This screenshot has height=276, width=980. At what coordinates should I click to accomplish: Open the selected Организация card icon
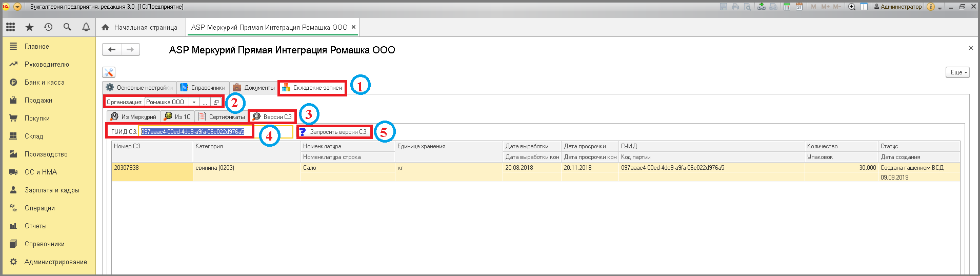click(x=216, y=102)
